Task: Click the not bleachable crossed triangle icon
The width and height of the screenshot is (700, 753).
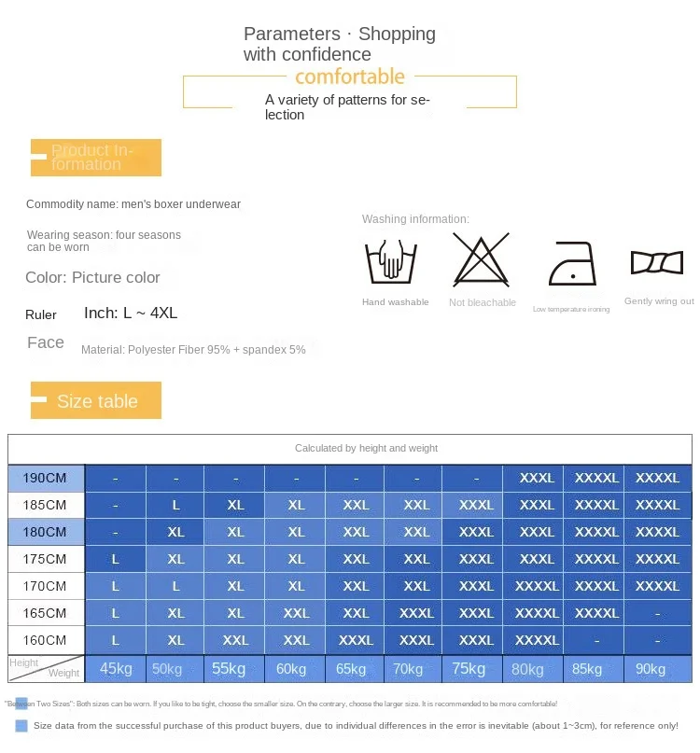Action: [482, 260]
